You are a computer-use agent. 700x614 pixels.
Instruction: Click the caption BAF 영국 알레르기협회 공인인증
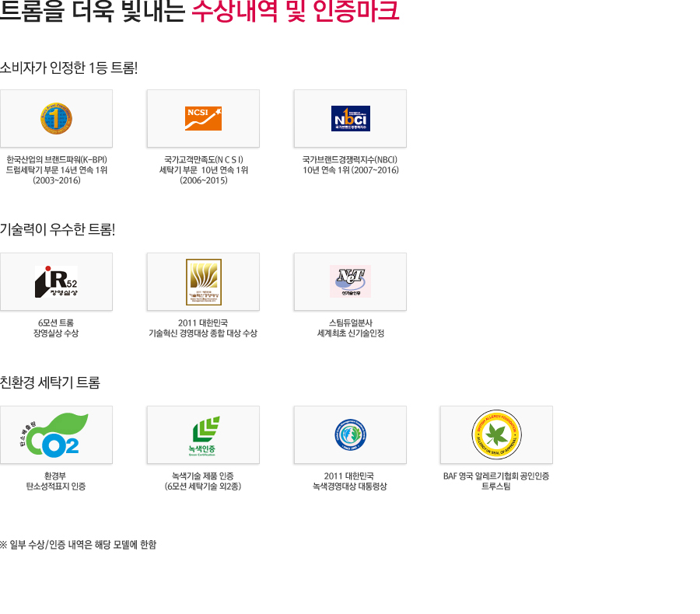(x=496, y=476)
